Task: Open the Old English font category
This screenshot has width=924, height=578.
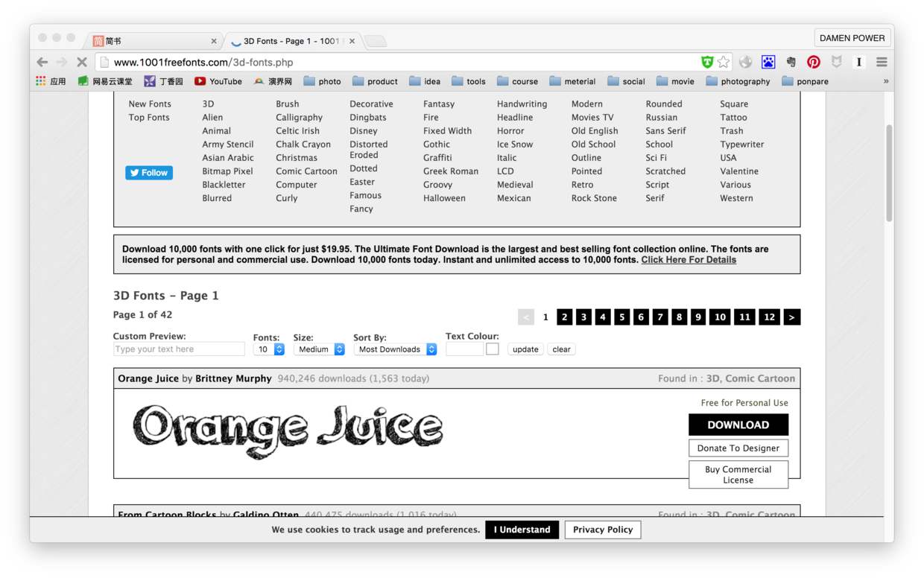Action: (595, 131)
